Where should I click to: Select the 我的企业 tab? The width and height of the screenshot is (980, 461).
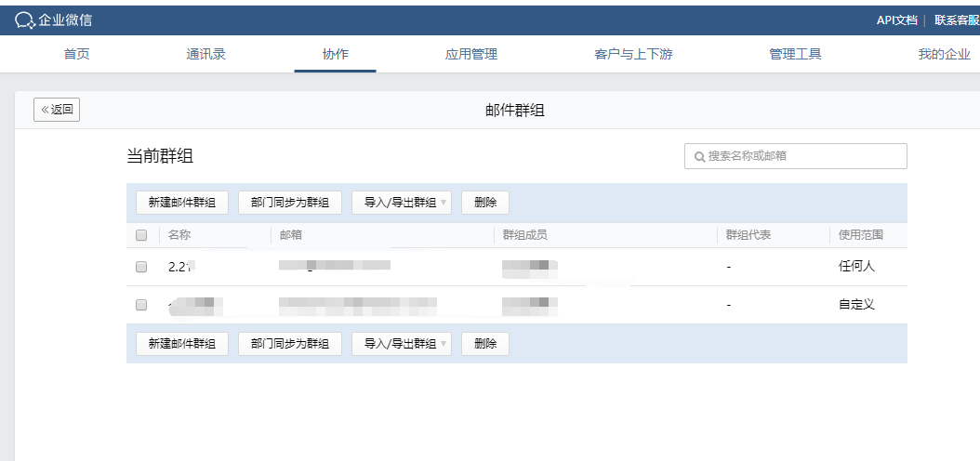[x=944, y=54]
